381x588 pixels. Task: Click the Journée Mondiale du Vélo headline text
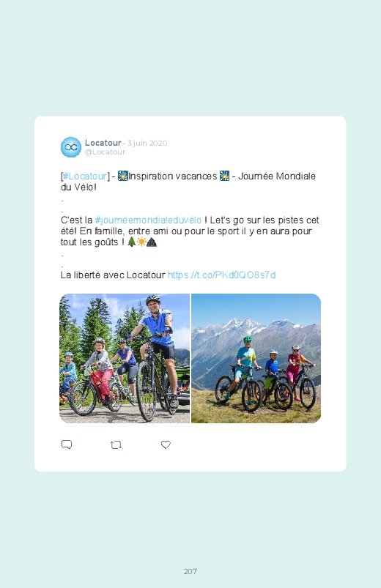[x=188, y=182]
